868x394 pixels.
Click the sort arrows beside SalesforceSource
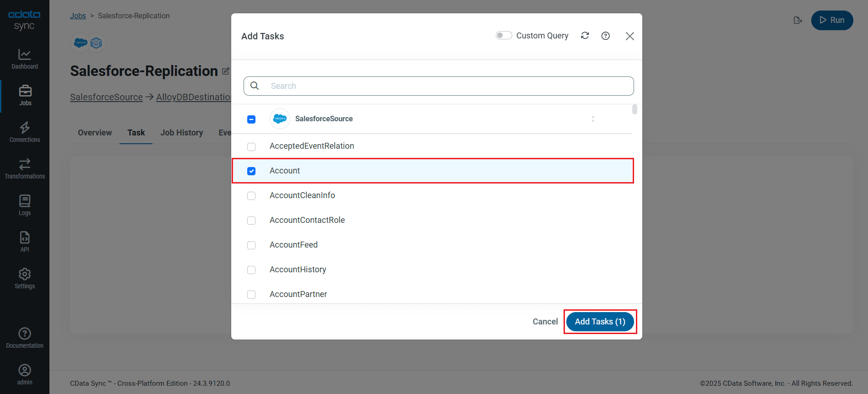click(593, 119)
